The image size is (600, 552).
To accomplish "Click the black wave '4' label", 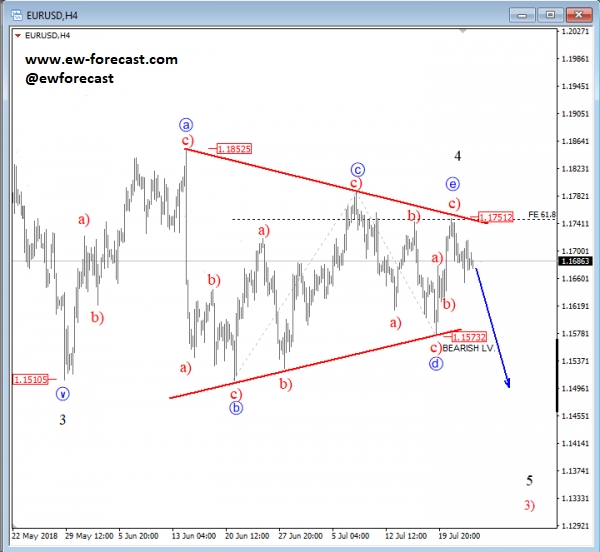I will pyautogui.click(x=458, y=156).
